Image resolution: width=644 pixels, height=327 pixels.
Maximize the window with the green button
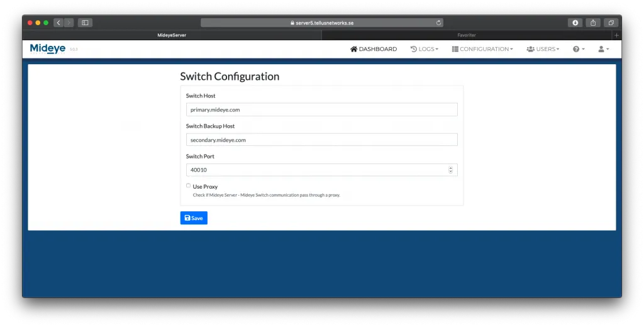coord(46,23)
